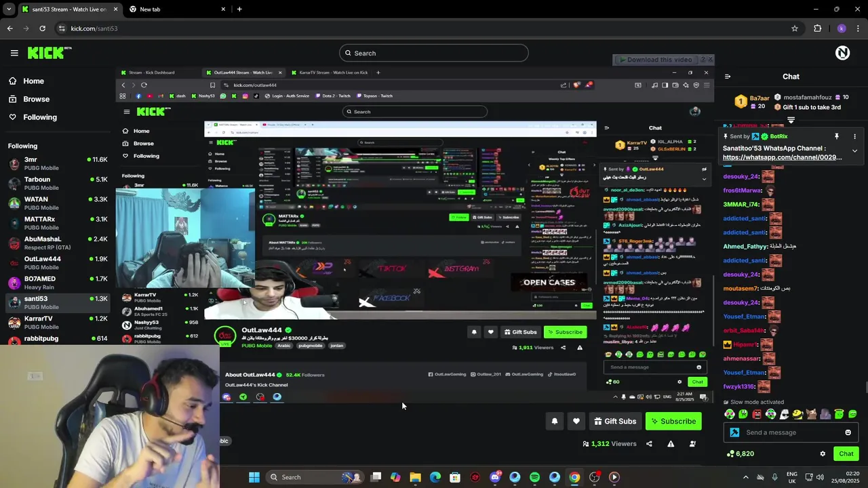Open the Windows Start menu
The width and height of the screenshot is (868, 488).
coord(254,477)
